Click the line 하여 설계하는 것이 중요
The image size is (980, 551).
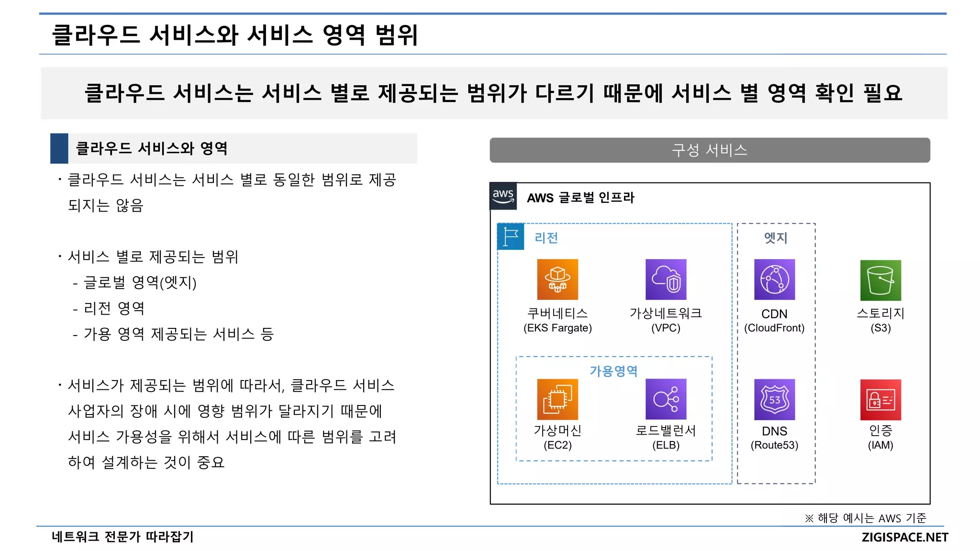tap(146, 462)
